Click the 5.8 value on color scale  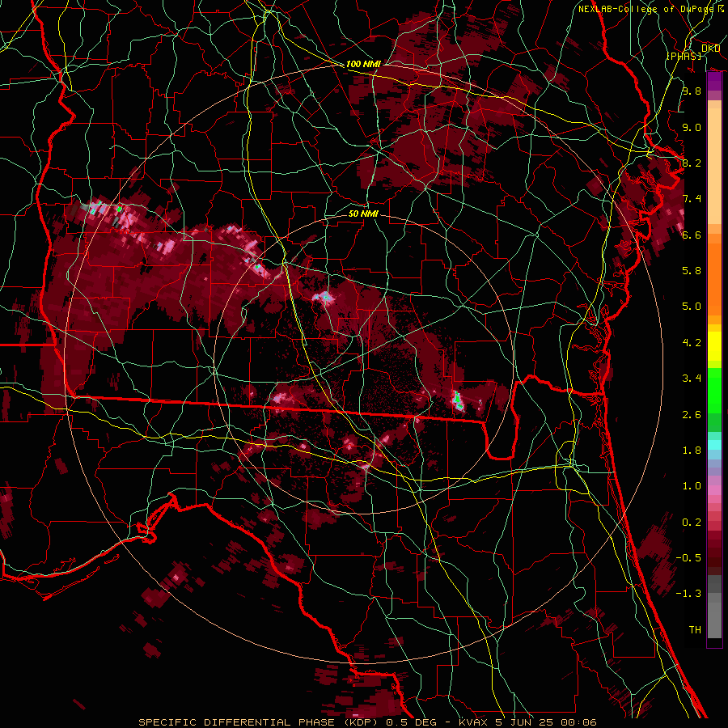point(692,271)
